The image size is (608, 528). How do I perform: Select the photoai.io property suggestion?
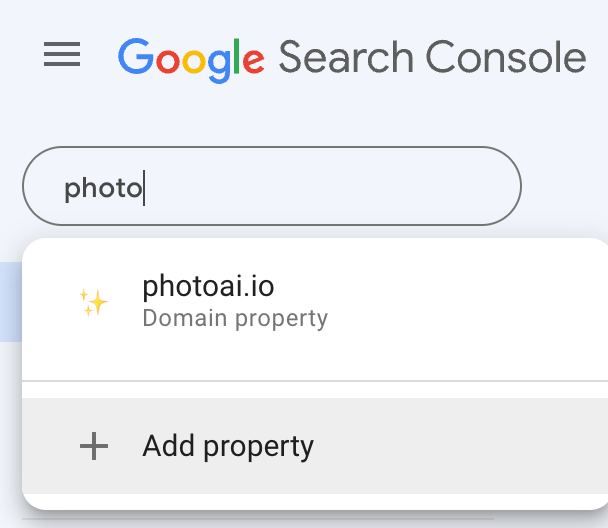click(x=300, y=301)
